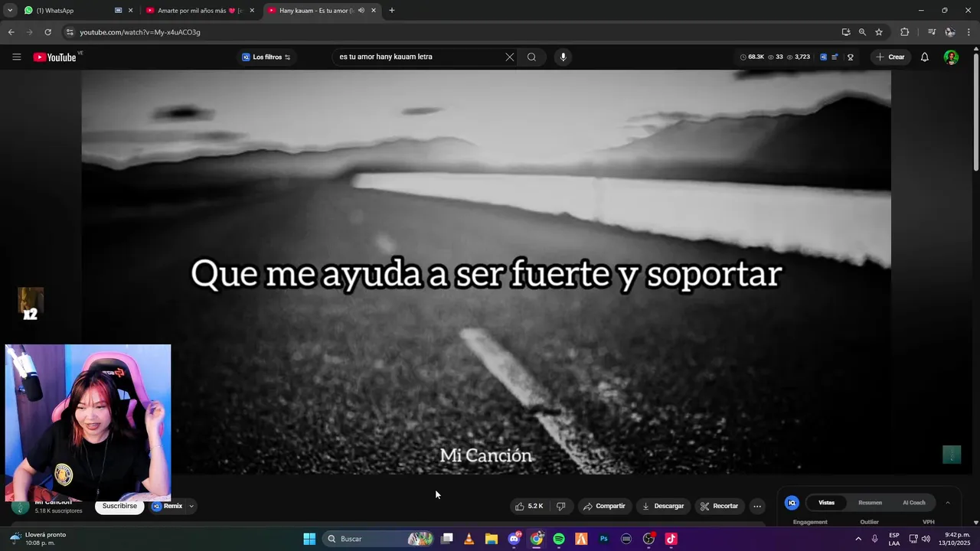Open the Chrome tab search dropdown
Viewport: 980px width, 551px height.
click(x=10, y=11)
